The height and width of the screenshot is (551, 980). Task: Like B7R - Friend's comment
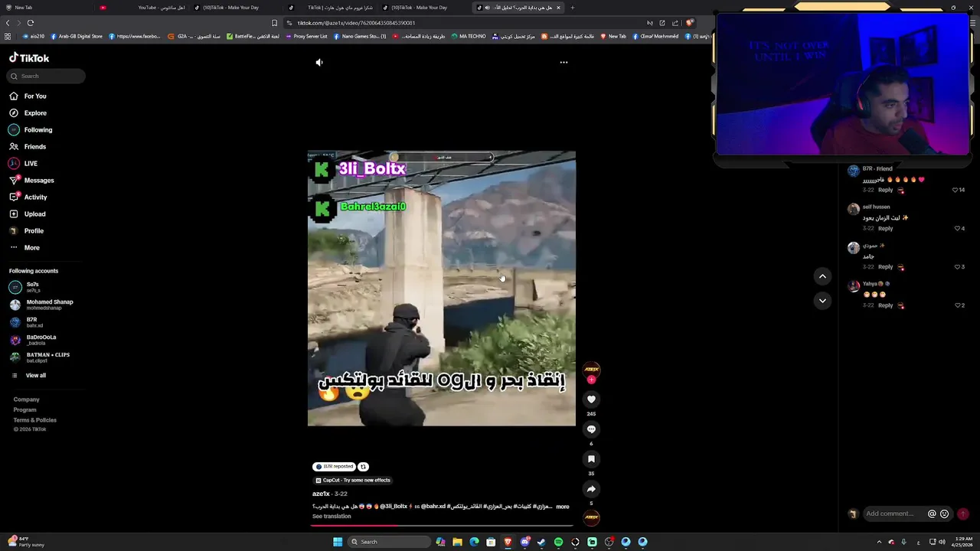[955, 190]
